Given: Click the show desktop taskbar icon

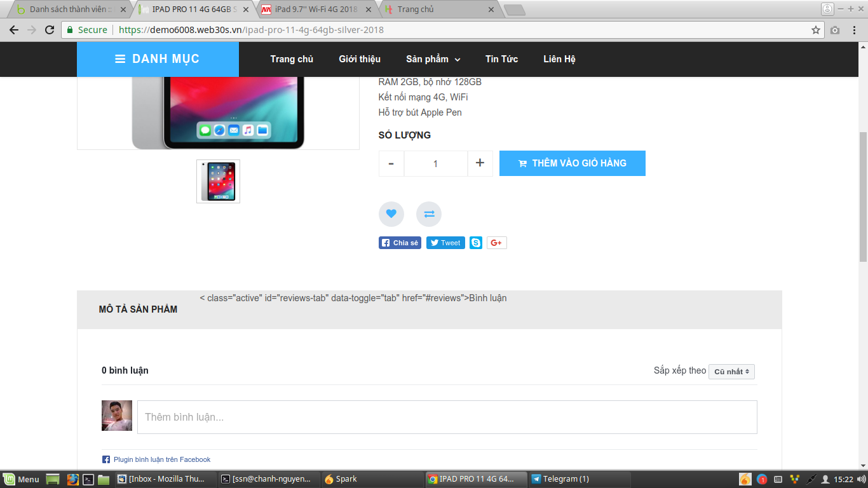Looking at the screenshot, I should coord(53,479).
